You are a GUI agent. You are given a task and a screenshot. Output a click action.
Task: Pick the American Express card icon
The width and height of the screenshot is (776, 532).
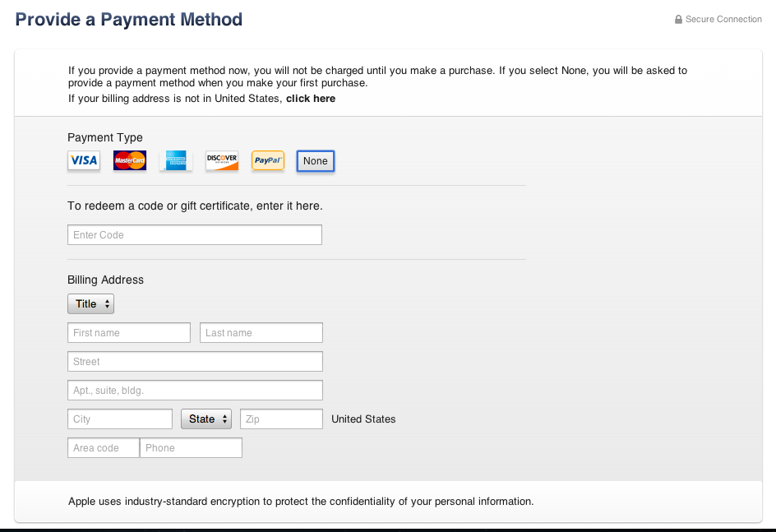(176, 160)
